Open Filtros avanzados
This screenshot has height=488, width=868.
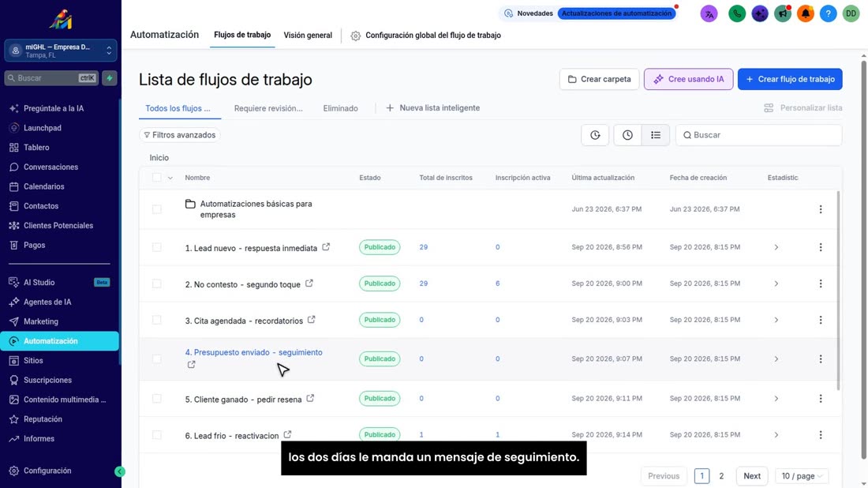(179, 135)
